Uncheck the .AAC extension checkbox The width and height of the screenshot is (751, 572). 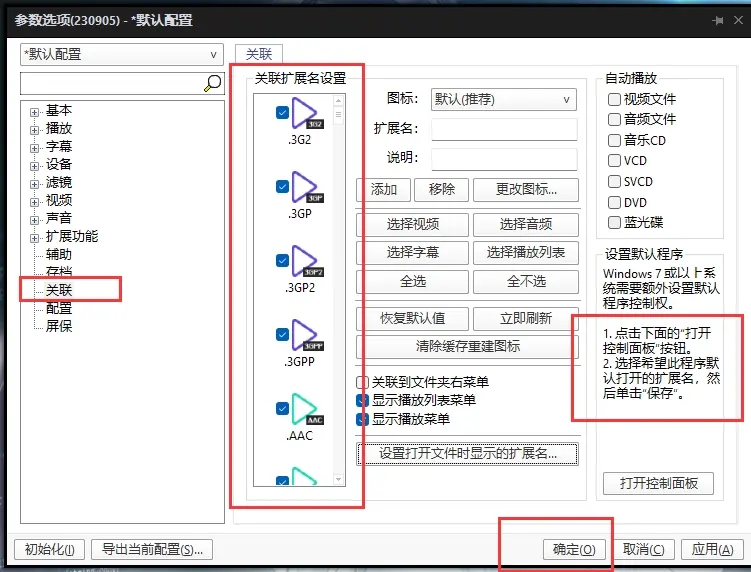click(283, 409)
